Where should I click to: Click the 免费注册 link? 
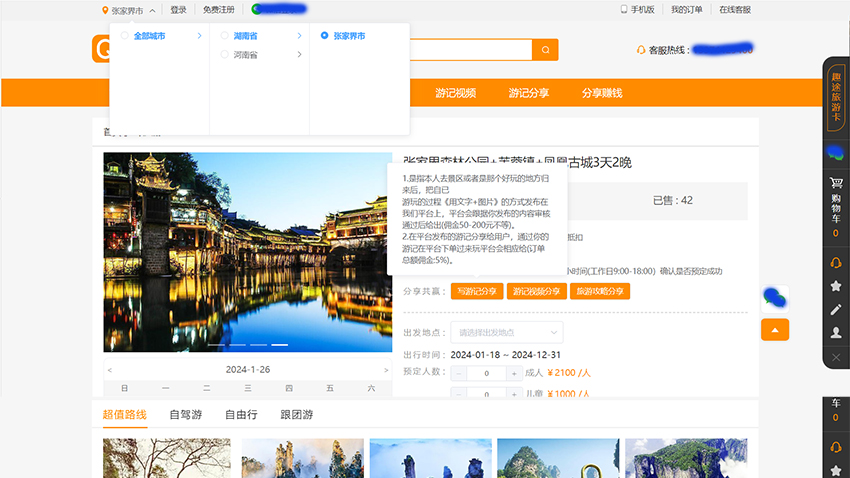218,10
